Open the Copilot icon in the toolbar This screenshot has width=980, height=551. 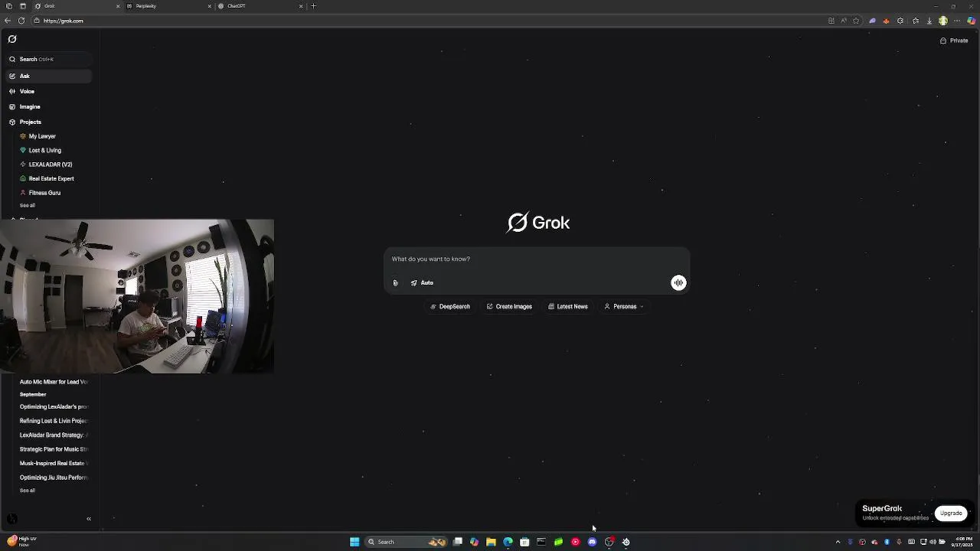[972, 21]
